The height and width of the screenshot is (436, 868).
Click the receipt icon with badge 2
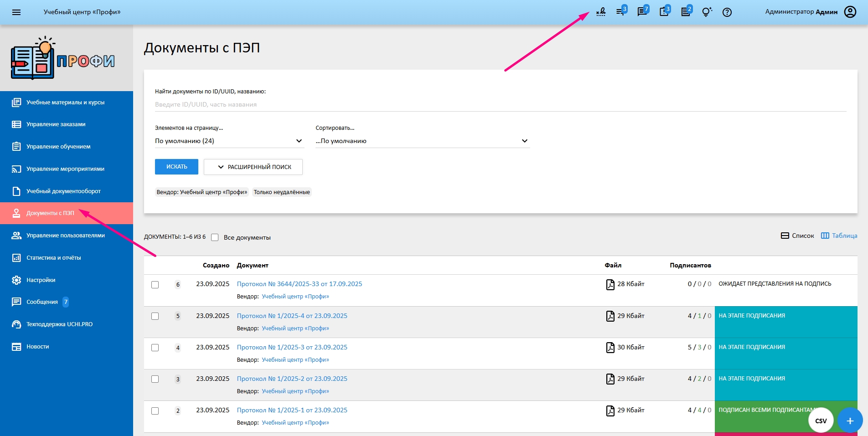(685, 12)
